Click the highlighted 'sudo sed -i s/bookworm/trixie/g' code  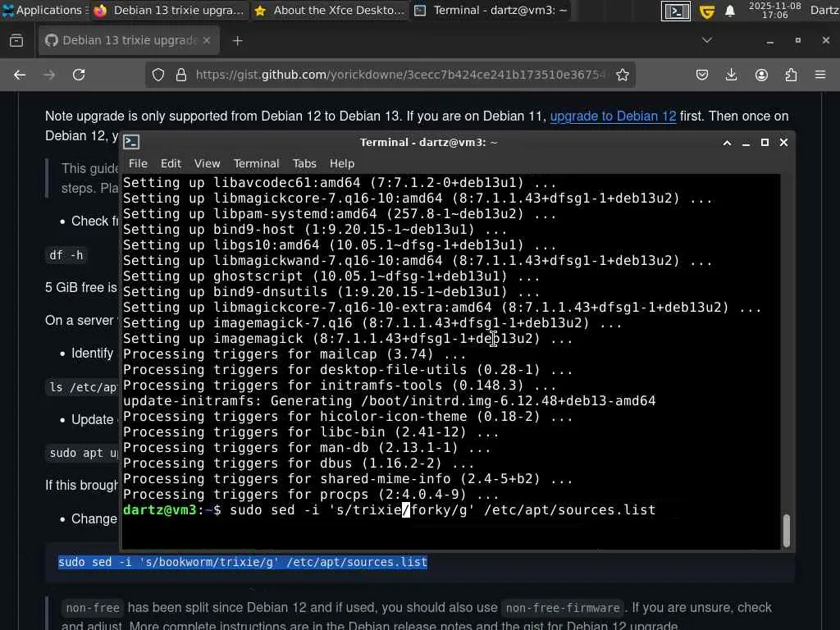[243, 562]
